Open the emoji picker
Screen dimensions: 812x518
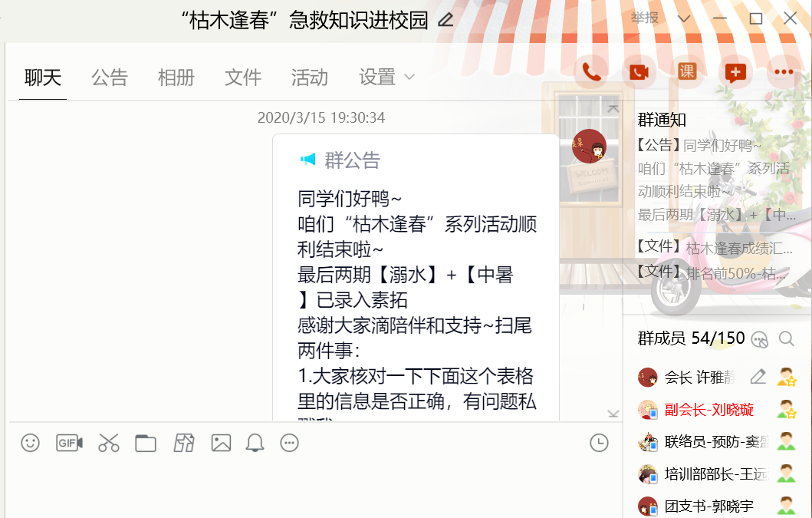[x=31, y=443]
